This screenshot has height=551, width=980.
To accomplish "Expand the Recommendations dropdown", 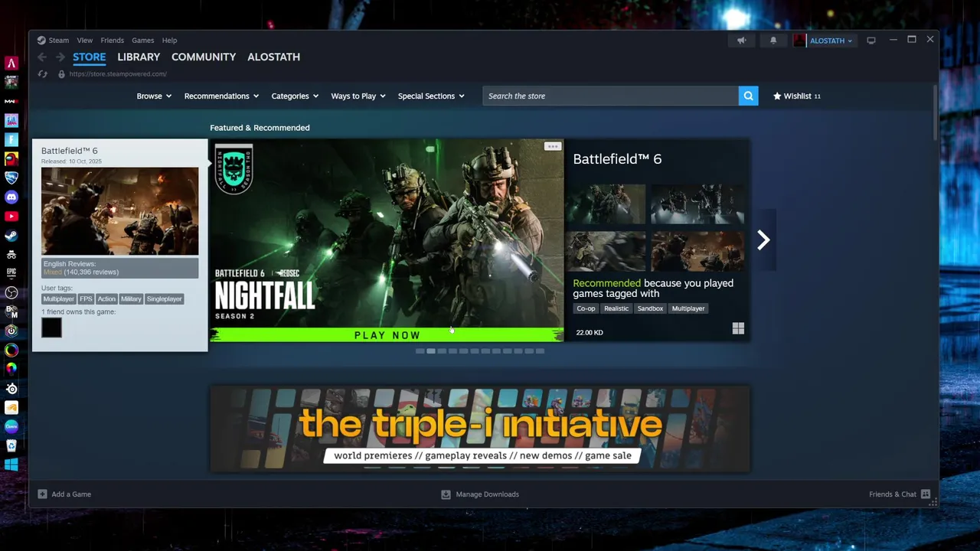I will click(221, 96).
